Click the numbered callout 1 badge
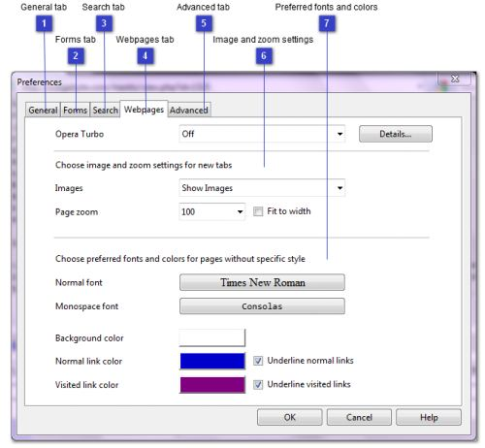 pos(44,23)
